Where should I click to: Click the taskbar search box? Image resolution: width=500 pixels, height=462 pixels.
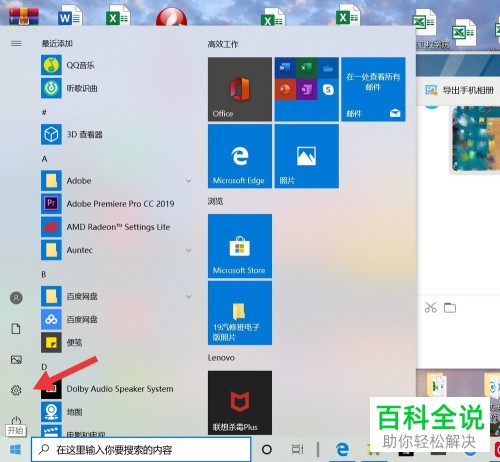(x=141, y=450)
